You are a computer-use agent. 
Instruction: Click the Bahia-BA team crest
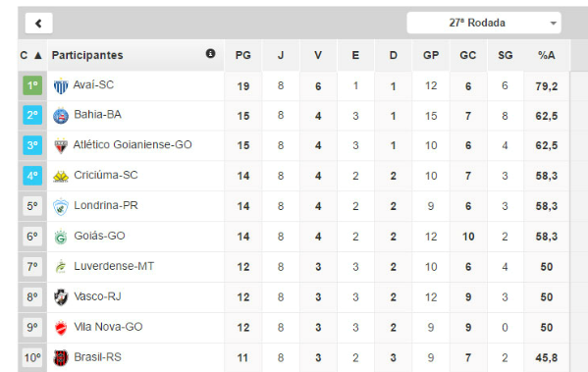[x=61, y=116]
